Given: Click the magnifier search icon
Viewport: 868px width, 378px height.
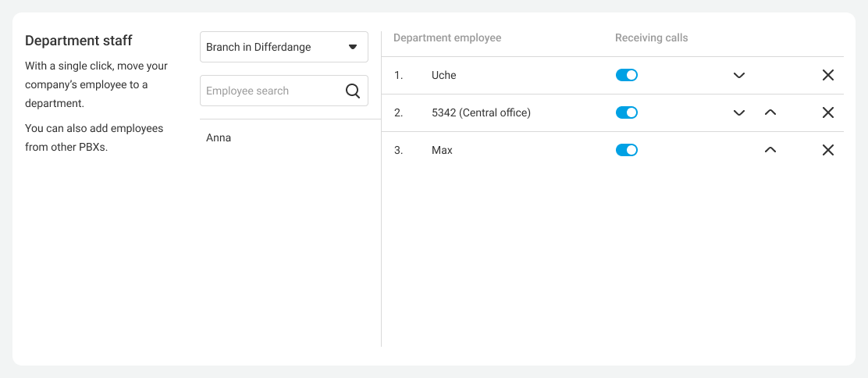Looking at the screenshot, I should [353, 91].
